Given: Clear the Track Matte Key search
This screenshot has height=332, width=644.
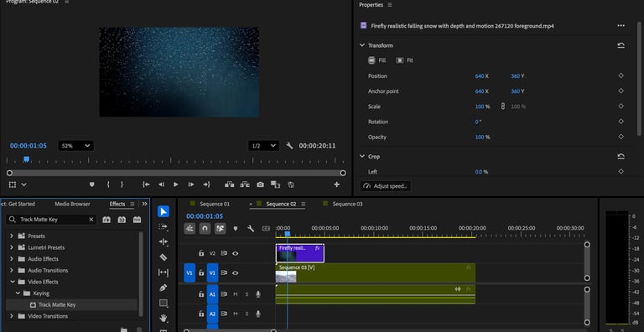Looking at the screenshot, I should click(x=91, y=220).
